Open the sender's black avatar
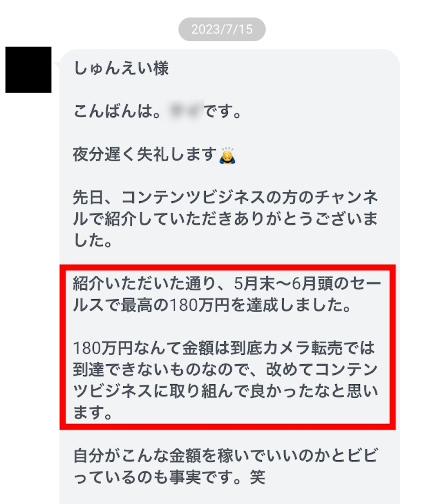This screenshot has height=504, width=440. point(28,70)
